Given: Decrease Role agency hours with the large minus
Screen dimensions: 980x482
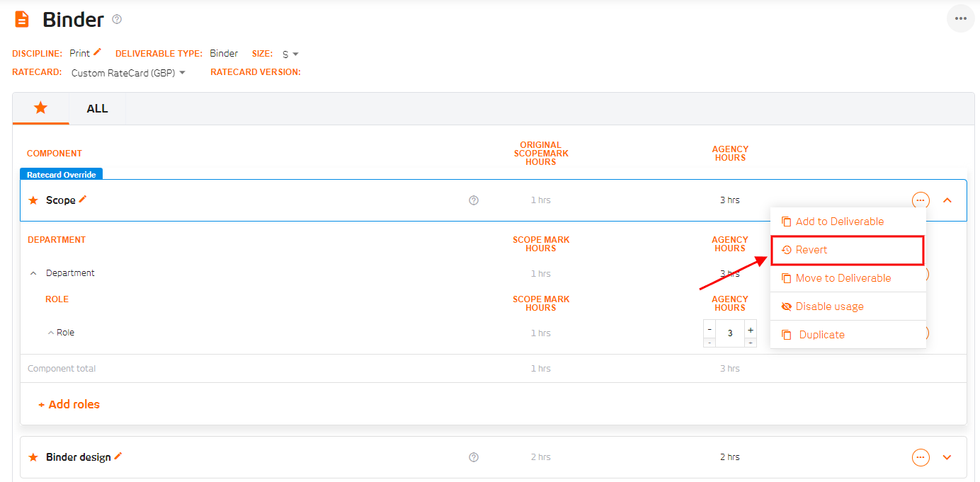Looking at the screenshot, I should pos(710,330).
